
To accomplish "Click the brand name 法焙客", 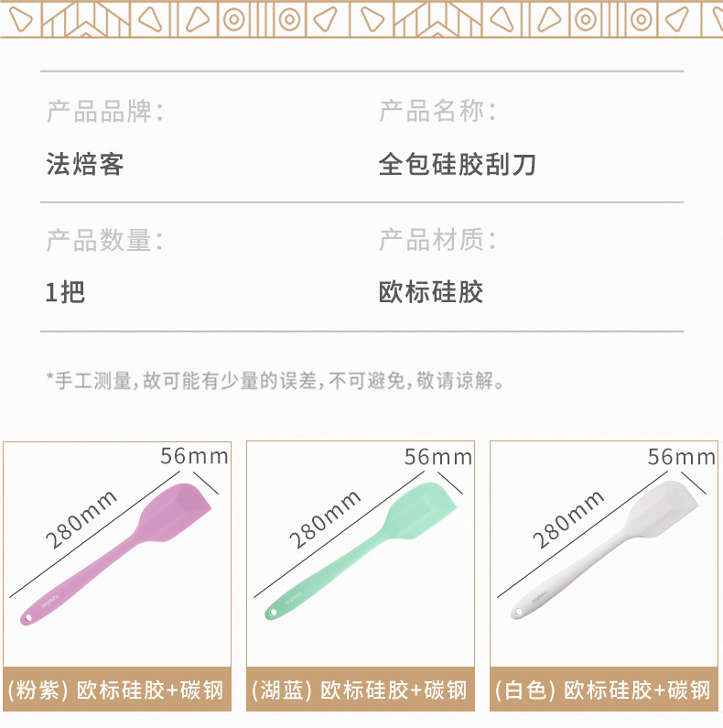I will point(85,165).
